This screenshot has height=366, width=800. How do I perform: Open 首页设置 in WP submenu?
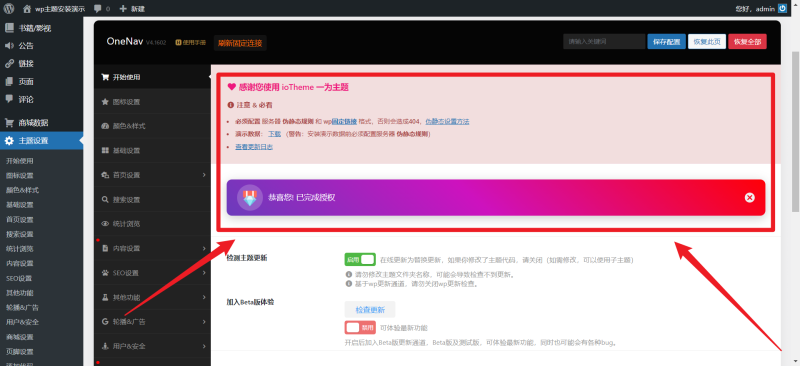pos(20,219)
